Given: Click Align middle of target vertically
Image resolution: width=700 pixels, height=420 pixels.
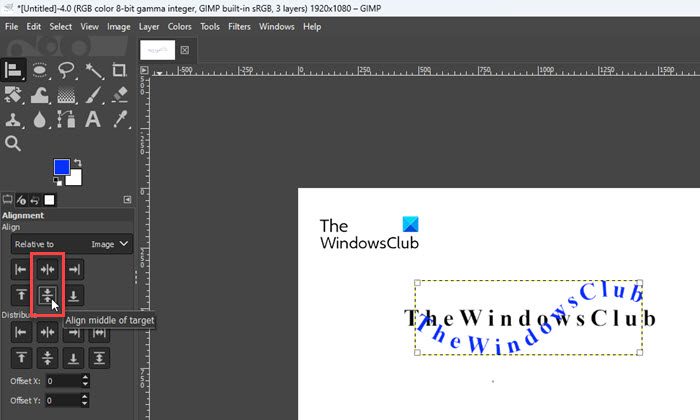Looking at the screenshot, I should click(x=47, y=295).
